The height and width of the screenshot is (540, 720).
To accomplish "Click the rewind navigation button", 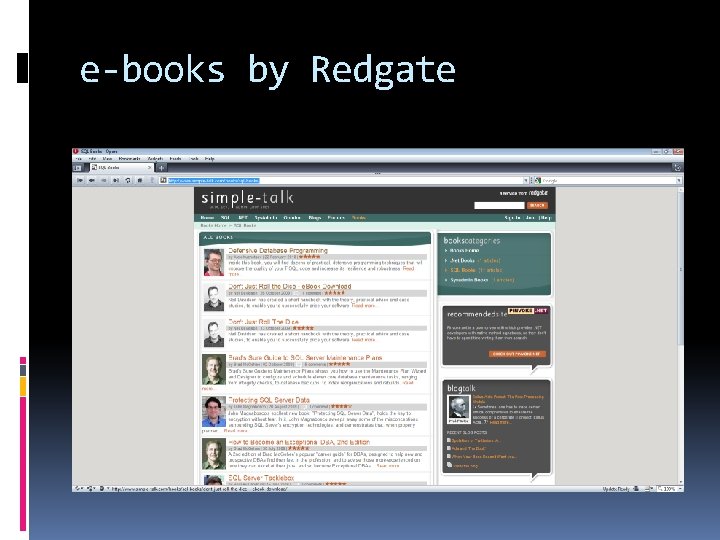I will point(80,180).
